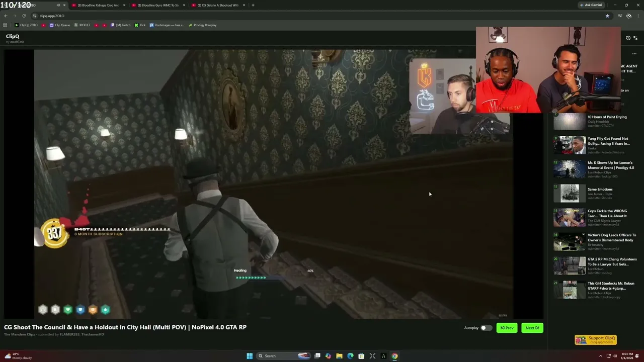
Task: Close the Bloodline Kidnaps Croc tab
Action: click(124, 5)
